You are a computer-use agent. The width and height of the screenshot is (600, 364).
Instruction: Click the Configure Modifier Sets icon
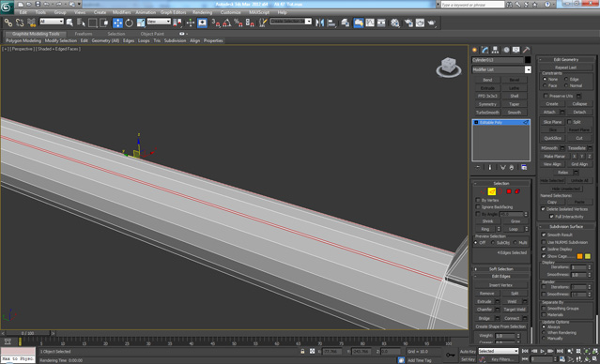coord(524,168)
